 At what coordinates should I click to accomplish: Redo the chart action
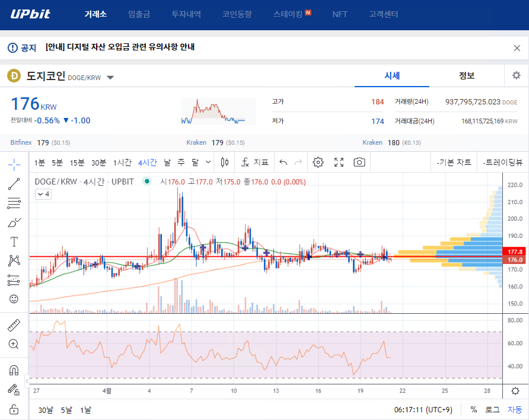pos(298,163)
